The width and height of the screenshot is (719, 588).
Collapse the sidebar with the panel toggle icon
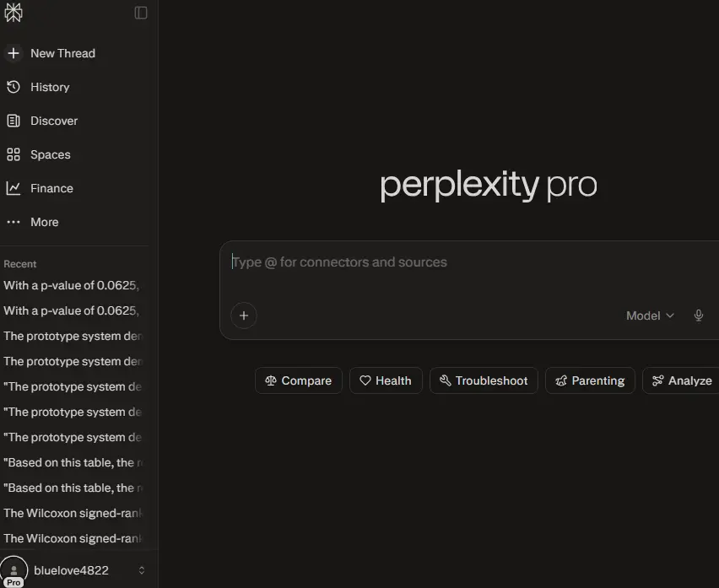141,13
